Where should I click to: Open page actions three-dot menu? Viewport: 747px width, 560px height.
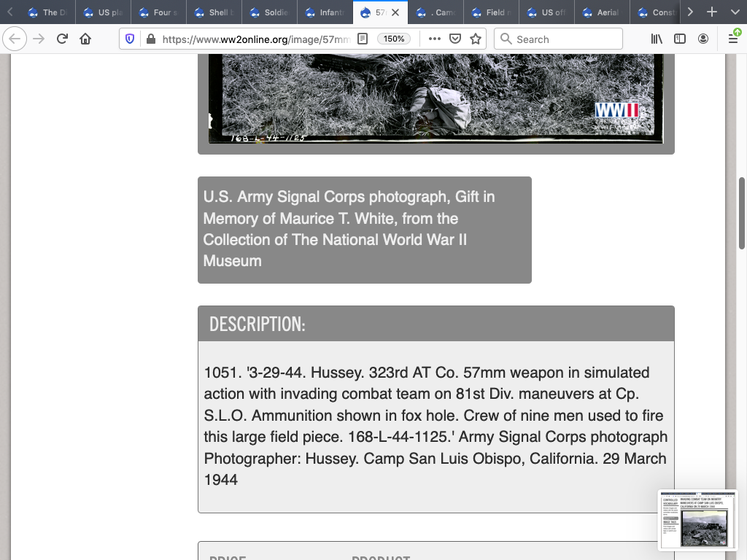click(435, 39)
